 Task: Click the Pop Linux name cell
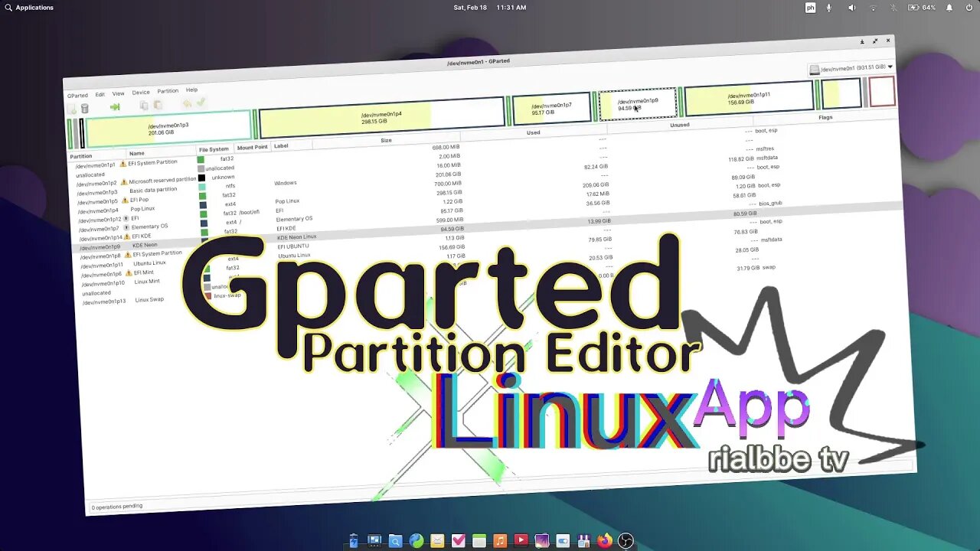point(142,209)
